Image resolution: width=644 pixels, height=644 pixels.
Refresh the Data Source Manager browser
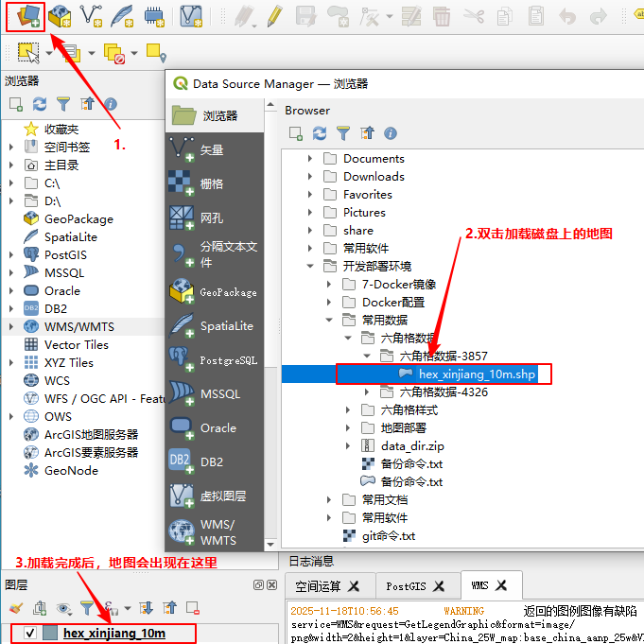tap(320, 133)
